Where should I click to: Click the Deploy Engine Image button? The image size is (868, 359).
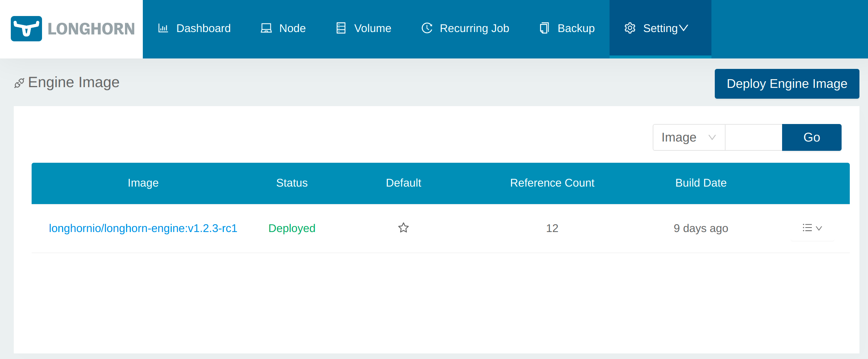point(787,83)
